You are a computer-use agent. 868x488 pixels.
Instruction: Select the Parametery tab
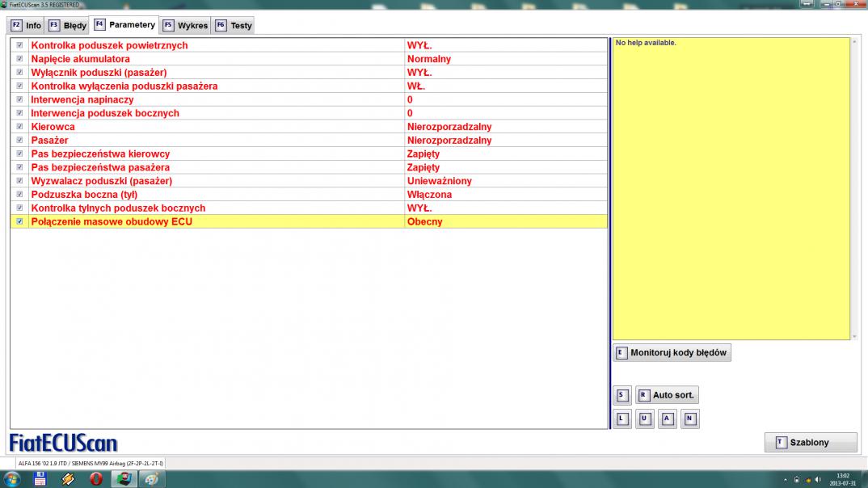(124, 25)
